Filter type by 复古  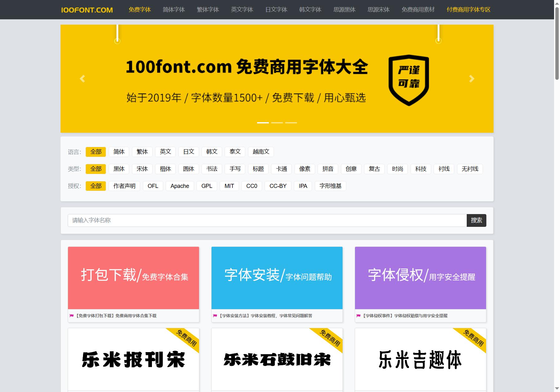[374, 169]
